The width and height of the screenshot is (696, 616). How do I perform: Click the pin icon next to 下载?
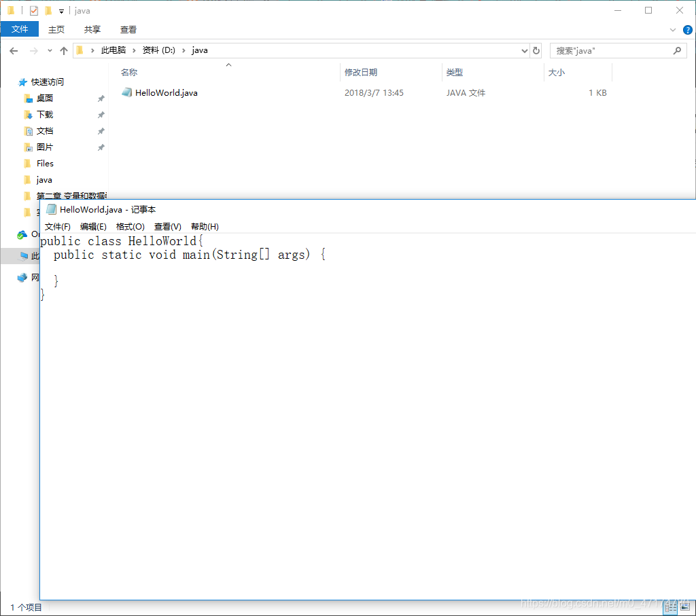click(101, 115)
